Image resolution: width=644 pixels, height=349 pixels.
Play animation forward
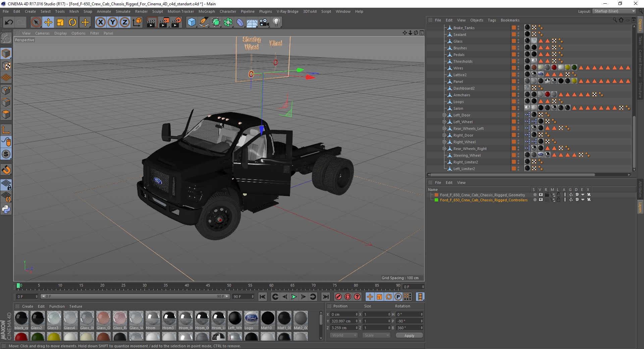click(x=294, y=297)
